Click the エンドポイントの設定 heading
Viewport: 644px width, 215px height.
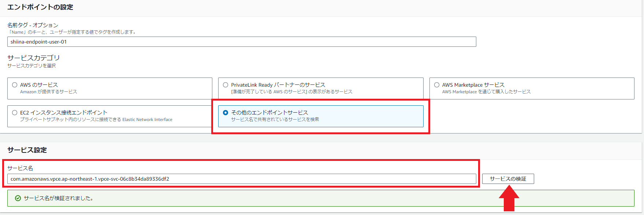click(x=40, y=7)
